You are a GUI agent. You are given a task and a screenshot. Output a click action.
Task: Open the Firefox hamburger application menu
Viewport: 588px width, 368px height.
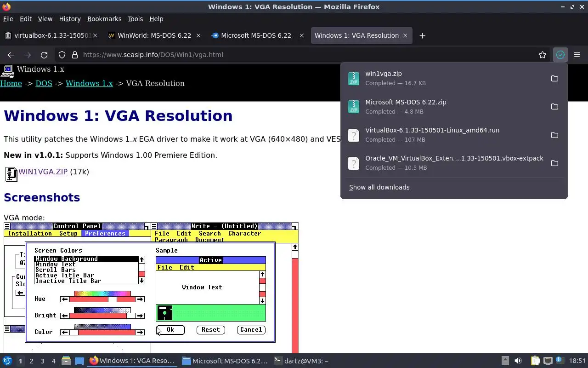577,55
